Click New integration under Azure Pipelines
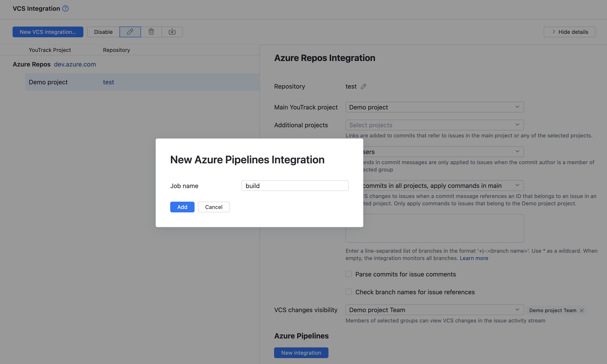607x364 pixels. point(301,352)
